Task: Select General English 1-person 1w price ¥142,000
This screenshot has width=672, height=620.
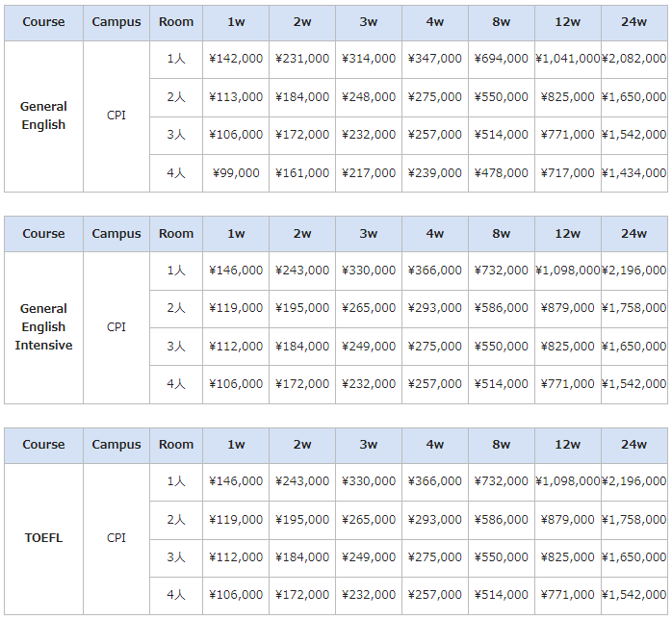Action: pos(236,59)
